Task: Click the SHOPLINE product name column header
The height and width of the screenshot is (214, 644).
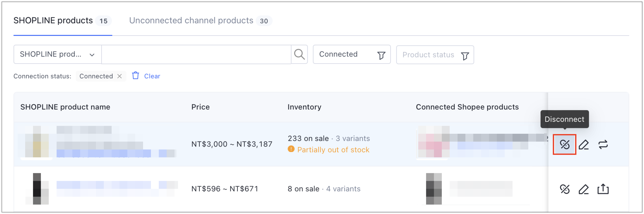Action: tap(65, 107)
